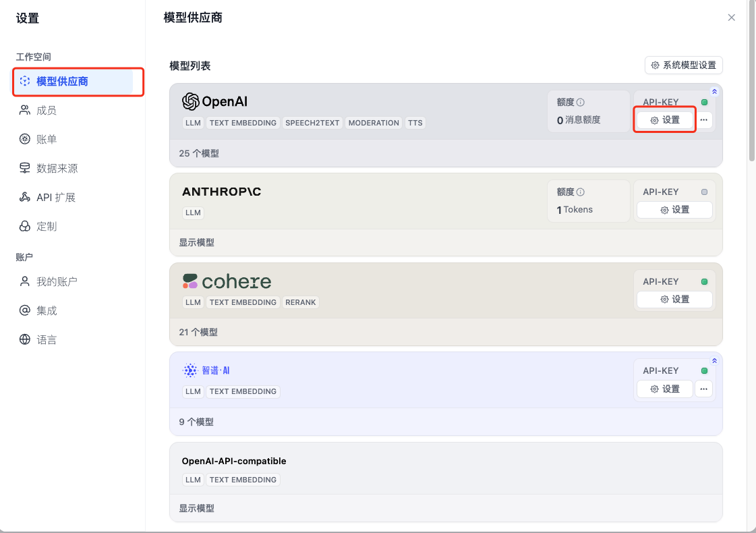Screen dimensions: 756x533
Task: Open the Zhipu AI more options menu
Action: click(x=703, y=389)
